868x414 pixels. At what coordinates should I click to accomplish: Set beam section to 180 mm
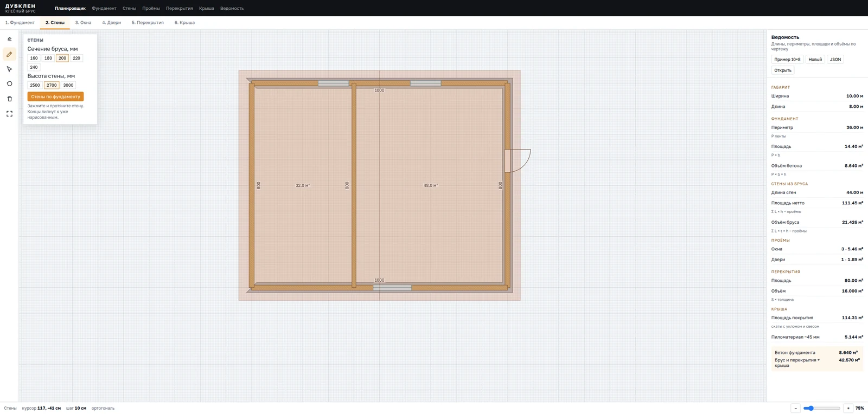click(x=48, y=58)
